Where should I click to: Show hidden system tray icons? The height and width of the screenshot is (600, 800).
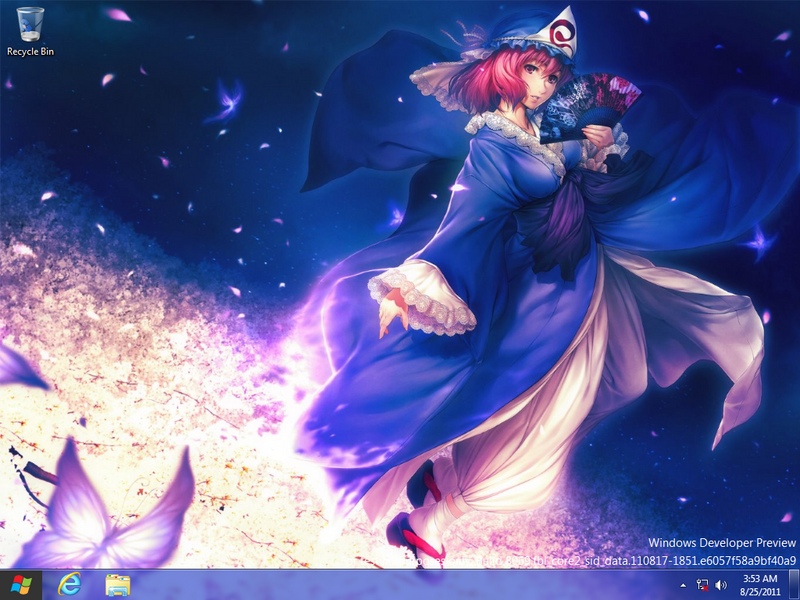coord(683,585)
